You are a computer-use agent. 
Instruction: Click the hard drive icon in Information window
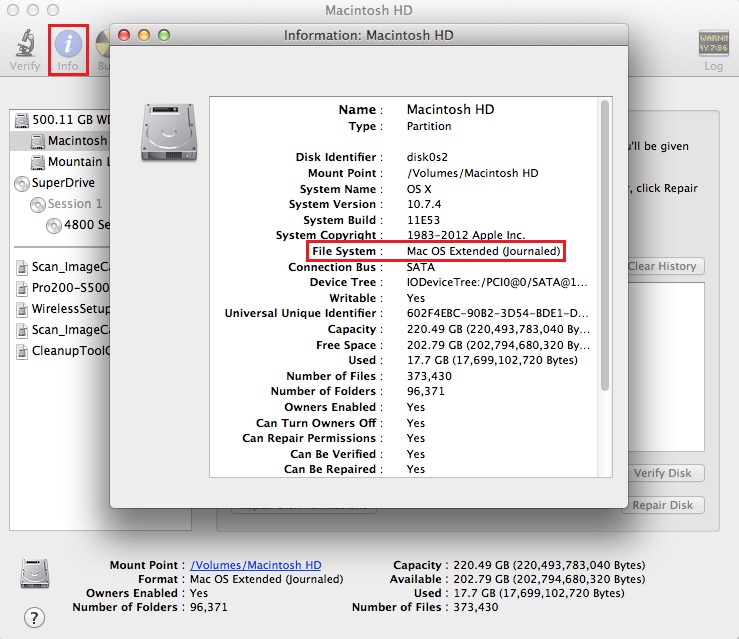(169, 132)
